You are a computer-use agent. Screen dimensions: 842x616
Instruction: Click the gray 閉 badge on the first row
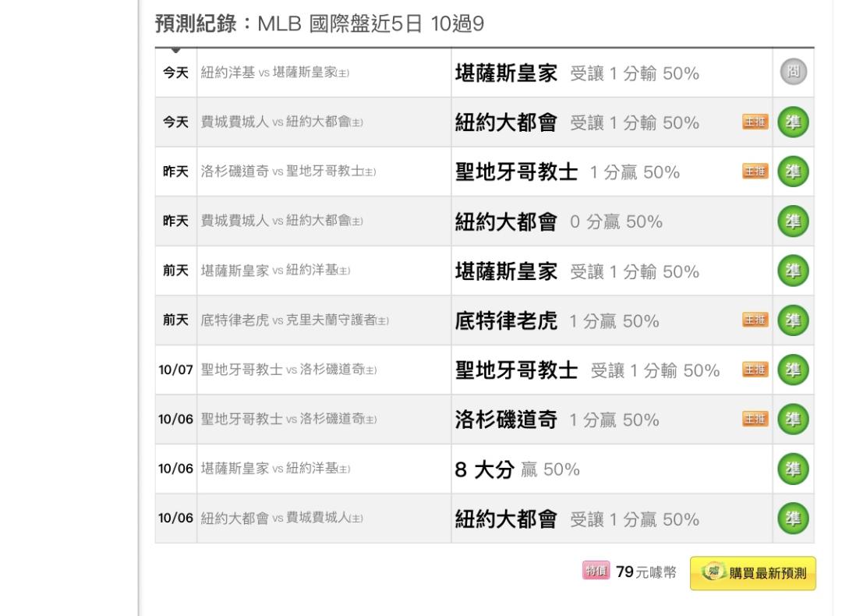[x=793, y=72]
